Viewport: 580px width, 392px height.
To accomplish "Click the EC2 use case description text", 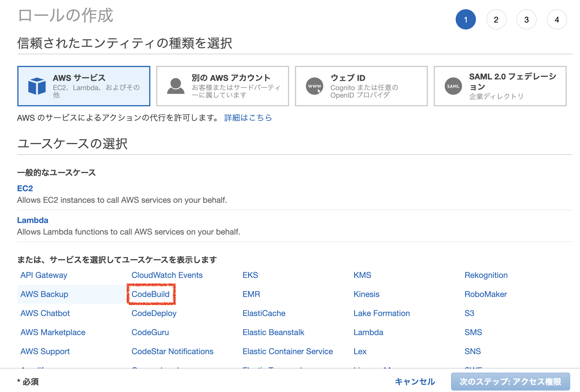I will point(122,200).
